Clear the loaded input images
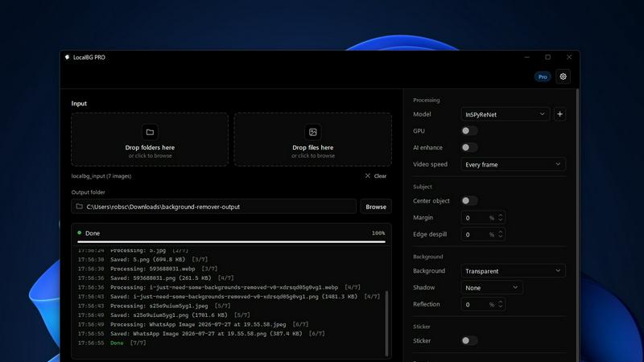 click(376, 176)
